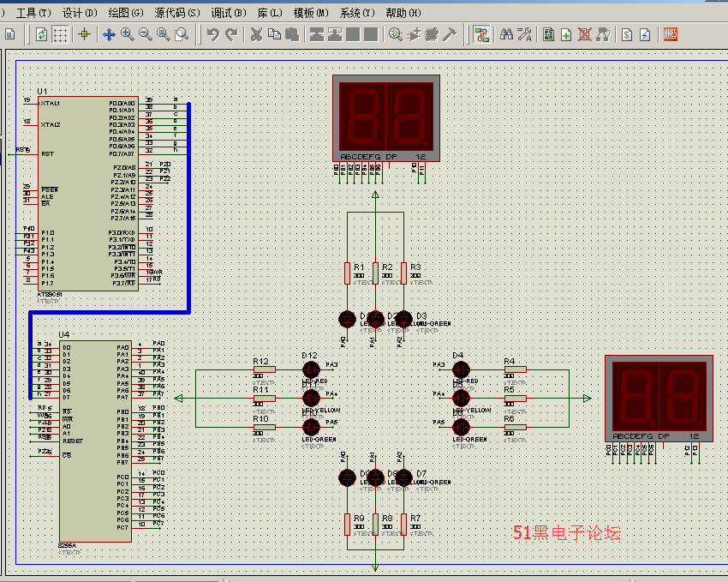Click the Redraw display icon
The width and height of the screenshot is (728, 582).
[41, 34]
